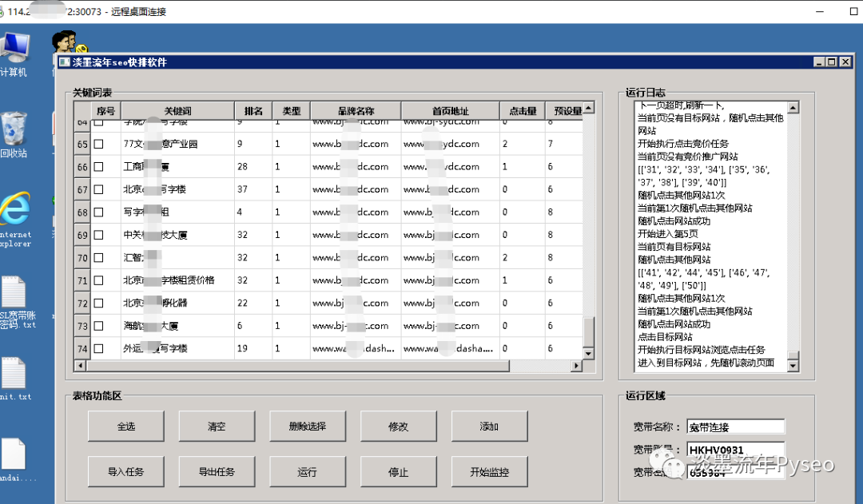The height and width of the screenshot is (504, 863).
Task: Tick the checkbox for row 68
Action: point(98,212)
